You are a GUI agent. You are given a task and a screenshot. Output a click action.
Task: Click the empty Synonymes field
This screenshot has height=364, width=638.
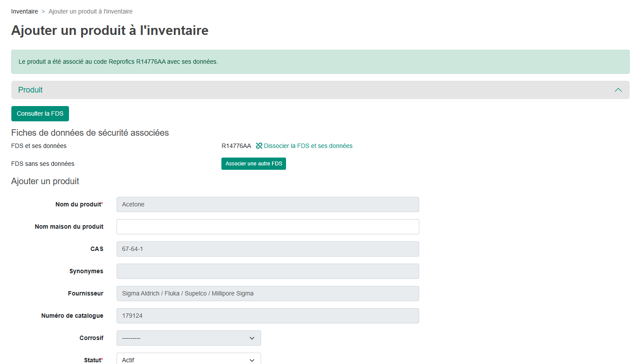[268, 271]
